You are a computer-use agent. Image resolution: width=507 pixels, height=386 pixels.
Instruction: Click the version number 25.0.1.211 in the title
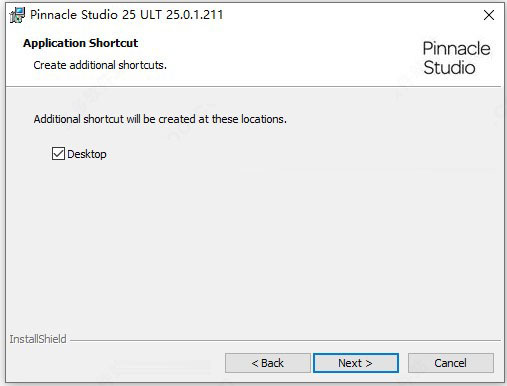pyautogui.click(x=195, y=15)
